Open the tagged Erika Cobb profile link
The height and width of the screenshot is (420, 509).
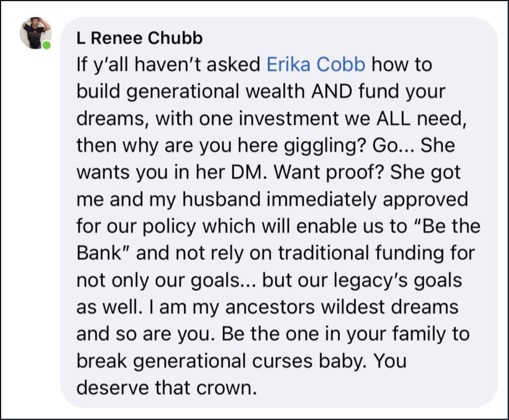[x=316, y=64]
